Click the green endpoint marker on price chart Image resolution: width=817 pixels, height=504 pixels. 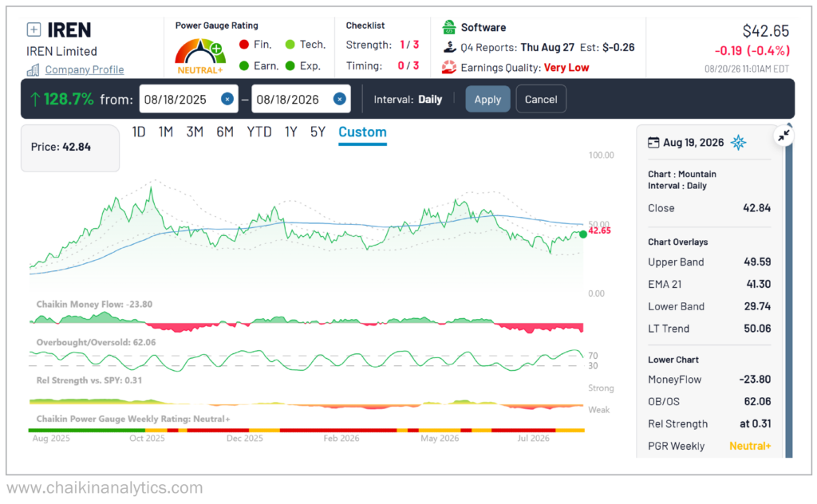click(x=583, y=234)
